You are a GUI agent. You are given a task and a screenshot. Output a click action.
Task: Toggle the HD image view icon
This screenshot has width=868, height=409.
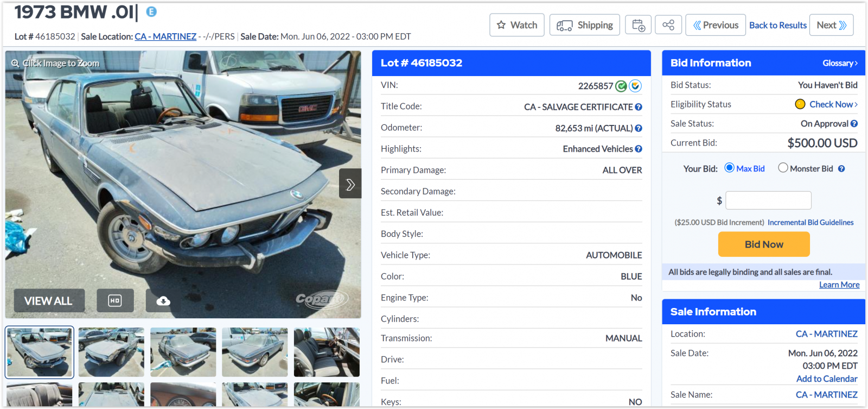point(115,301)
